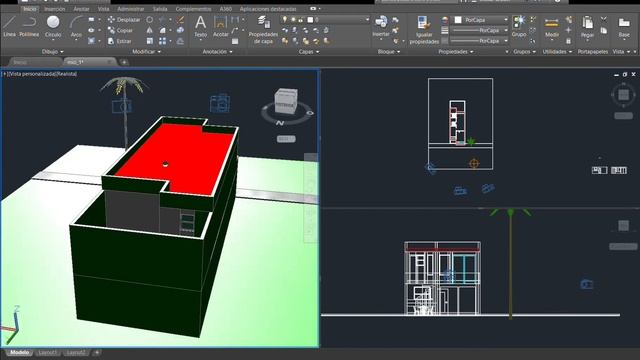Image resolution: width=640 pixels, height=360 pixels.
Task: Toggle the layer freeze sun icon
Action: click(x=293, y=20)
